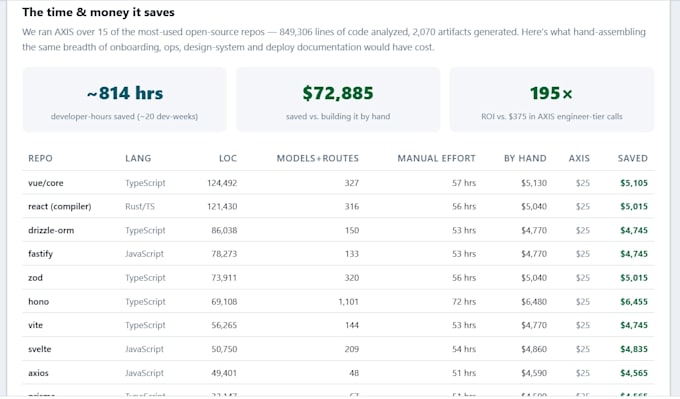Click the 1,101 models+routes value
The height and width of the screenshot is (399, 680).
[x=349, y=301]
